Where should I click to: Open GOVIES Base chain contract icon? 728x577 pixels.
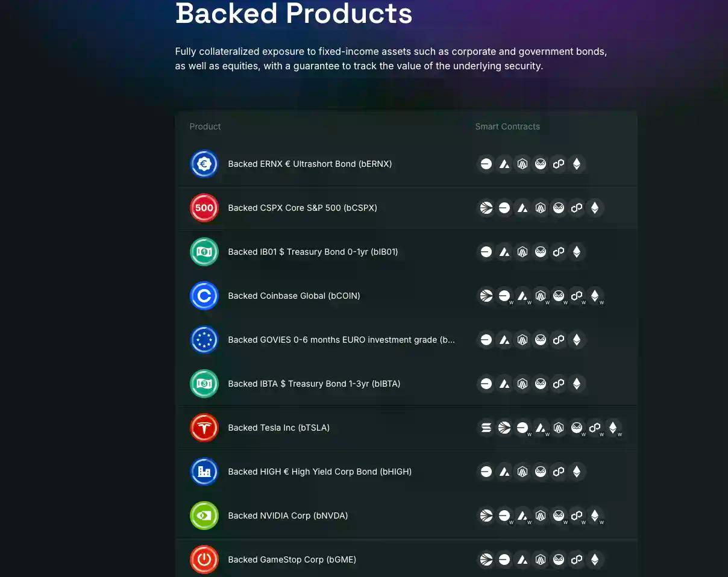pos(486,340)
